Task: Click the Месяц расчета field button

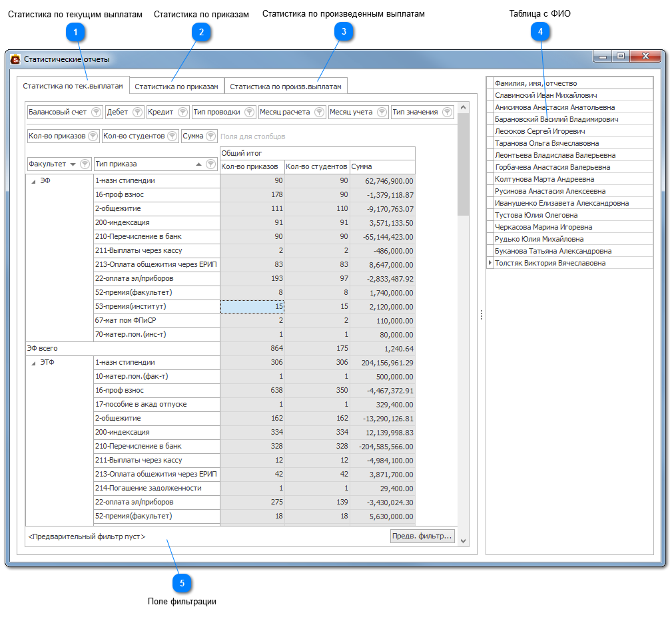Action: (292, 112)
